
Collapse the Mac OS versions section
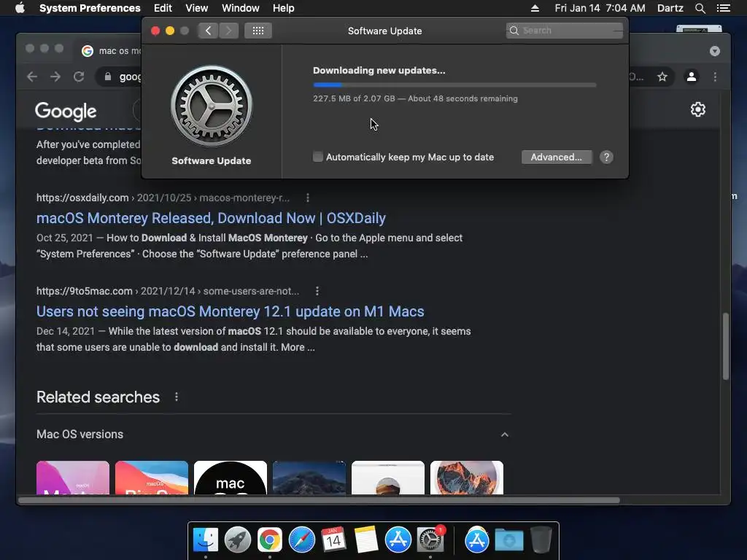point(505,435)
